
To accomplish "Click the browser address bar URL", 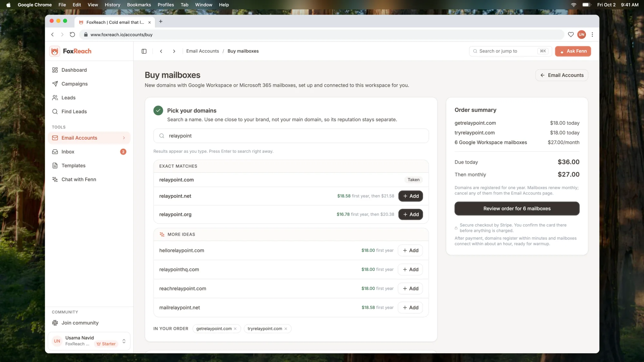I will pyautogui.click(x=121, y=34).
